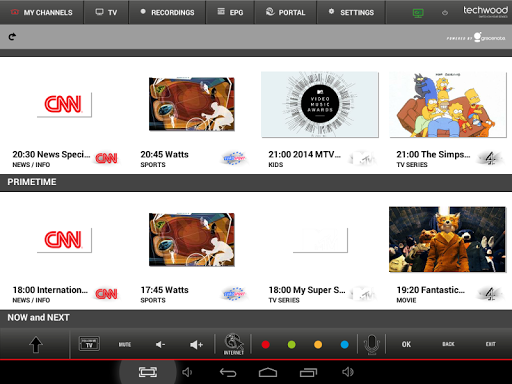This screenshot has width=512, height=384.
Task: Open the EPG tab
Action: (x=230, y=12)
